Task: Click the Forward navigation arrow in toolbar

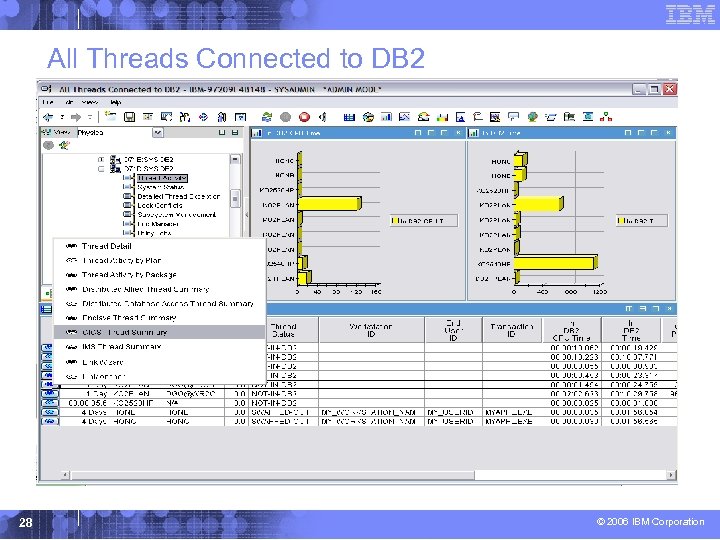Action: coord(75,117)
